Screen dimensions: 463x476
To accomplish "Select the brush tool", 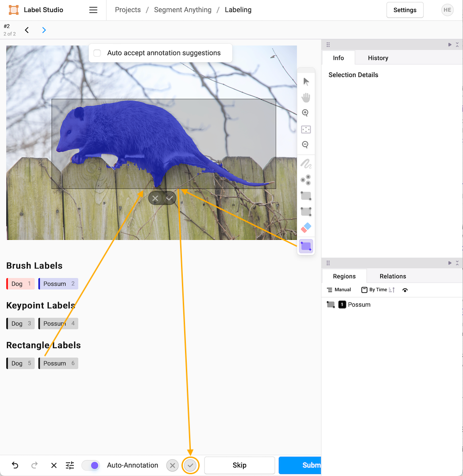I will click(306, 164).
